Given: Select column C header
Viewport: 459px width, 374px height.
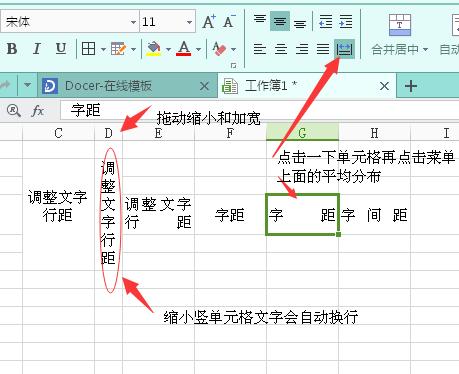Looking at the screenshot, I should [x=58, y=133].
